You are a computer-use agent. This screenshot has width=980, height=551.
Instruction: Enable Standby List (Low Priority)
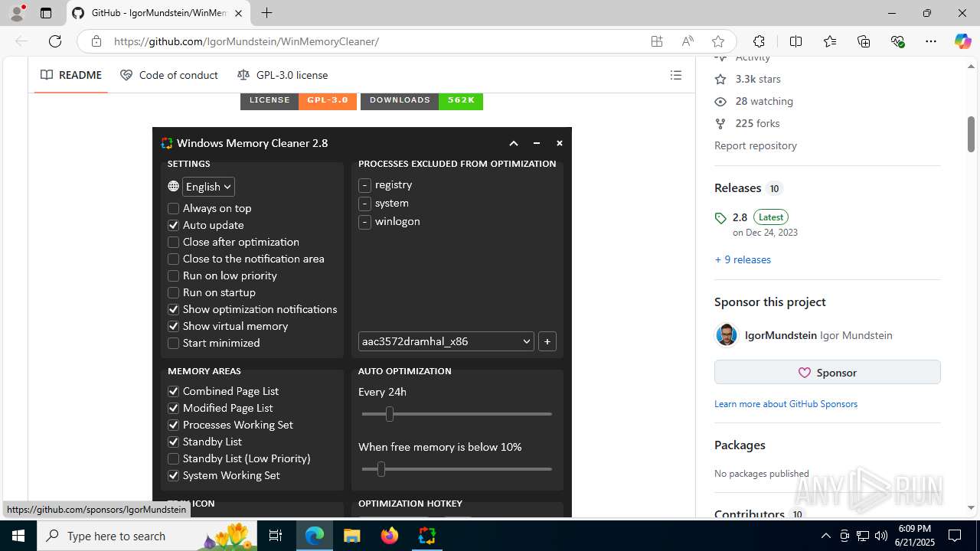tap(173, 458)
